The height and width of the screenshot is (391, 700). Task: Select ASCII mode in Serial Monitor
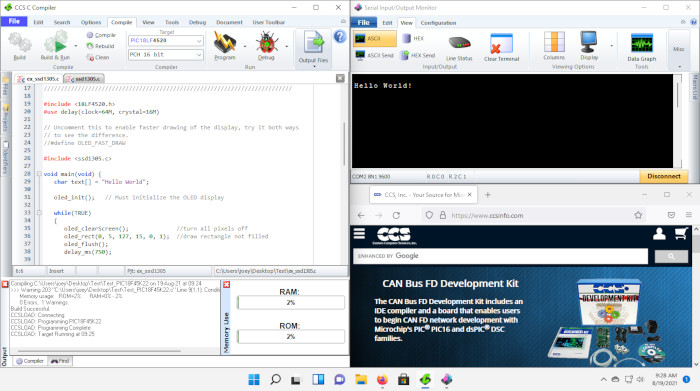click(x=374, y=38)
